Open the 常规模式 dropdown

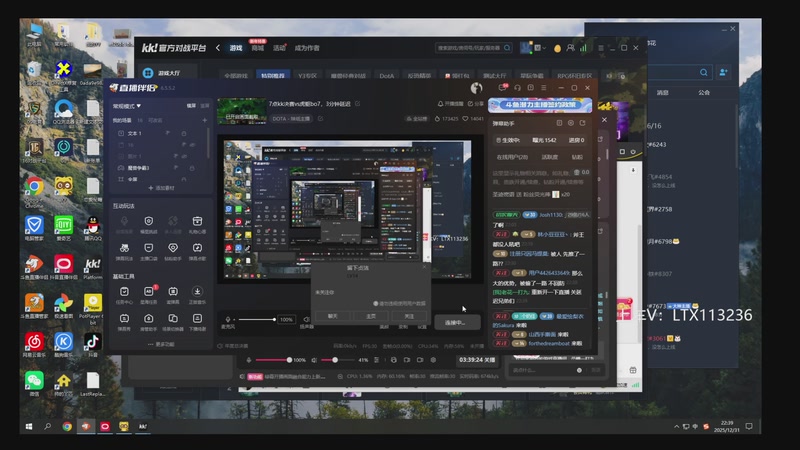click(127, 106)
